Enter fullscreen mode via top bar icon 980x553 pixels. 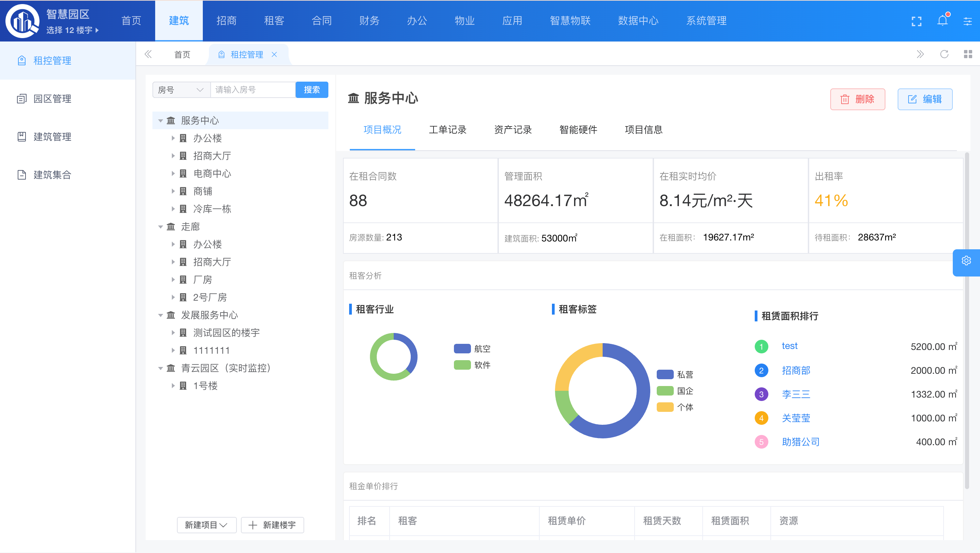point(916,21)
